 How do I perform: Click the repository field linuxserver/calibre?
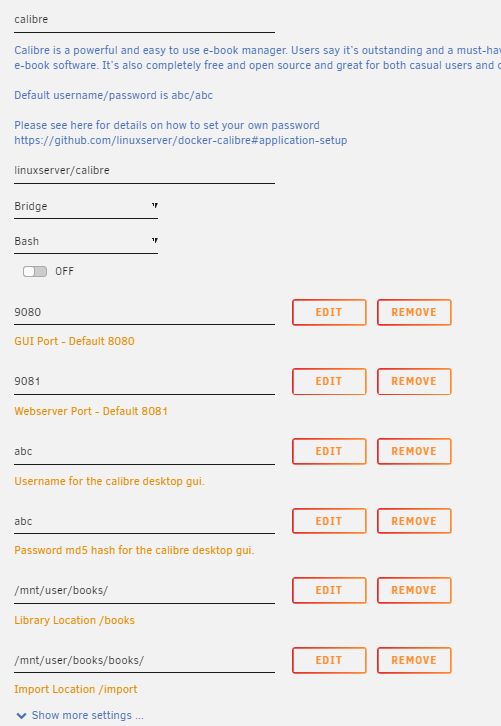[x=144, y=171]
